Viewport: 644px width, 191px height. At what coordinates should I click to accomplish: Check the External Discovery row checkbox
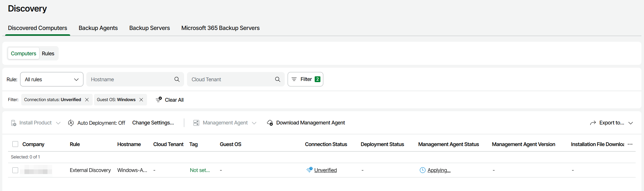15,170
